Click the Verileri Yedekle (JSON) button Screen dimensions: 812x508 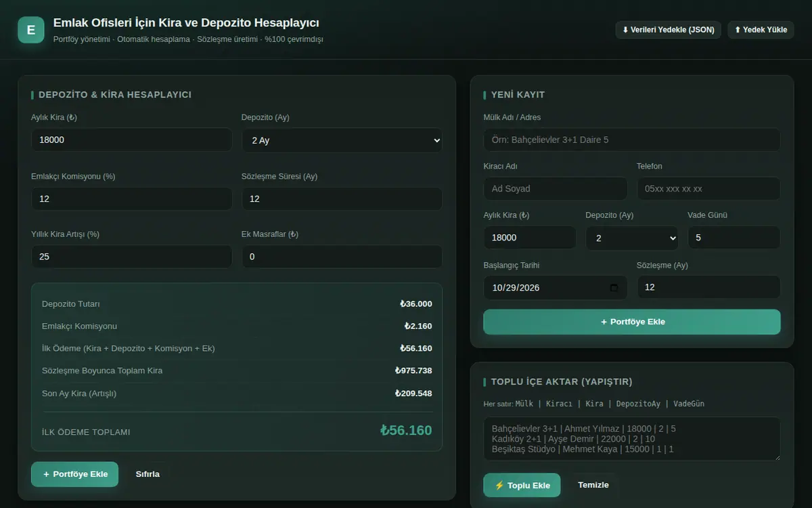(668, 30)
